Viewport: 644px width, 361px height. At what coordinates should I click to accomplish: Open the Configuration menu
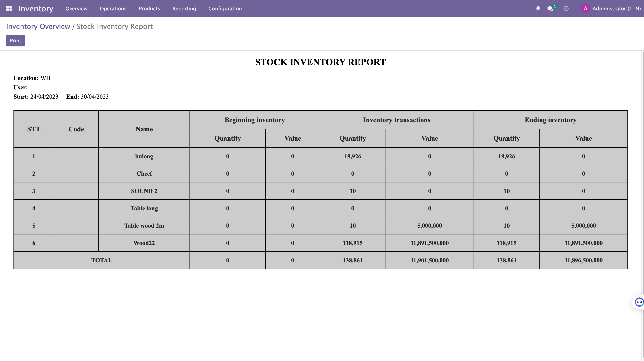tap(225, 8)
